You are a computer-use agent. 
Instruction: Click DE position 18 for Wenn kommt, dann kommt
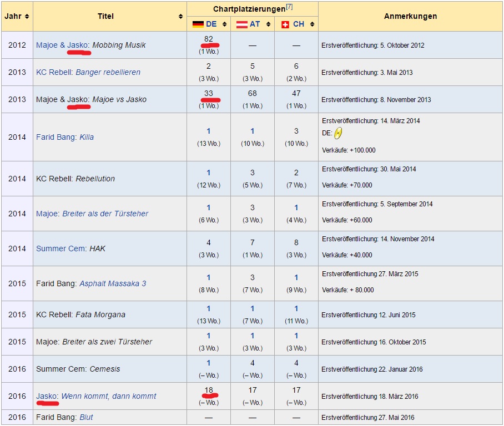pos(209,390)
